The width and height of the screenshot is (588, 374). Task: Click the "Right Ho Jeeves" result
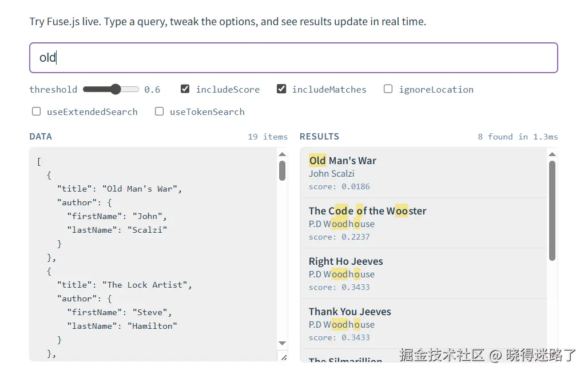(423, 273)
